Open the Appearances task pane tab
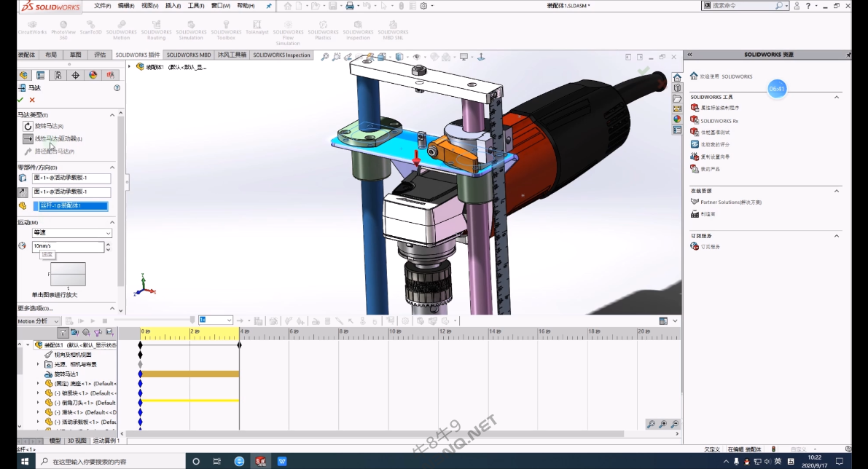Screen dimensions: 868x469 (677, 119)
